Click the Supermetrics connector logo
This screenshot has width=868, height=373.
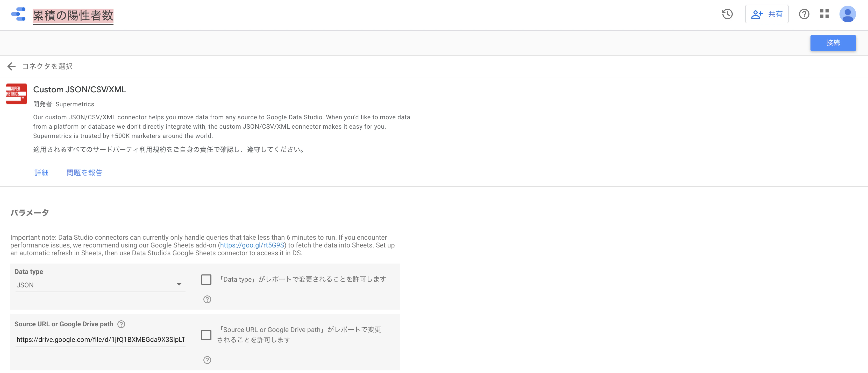[17, 94]
